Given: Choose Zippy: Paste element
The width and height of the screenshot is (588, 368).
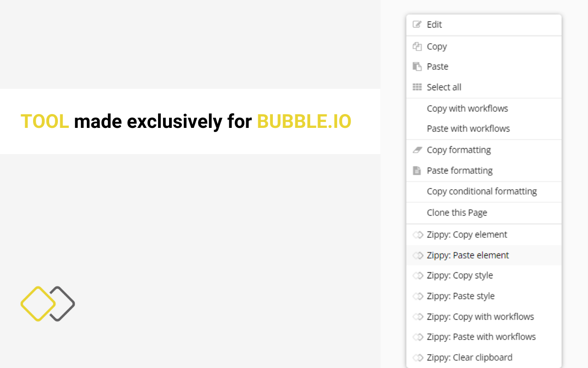Looking at the screenshot, I should (468, 255).
